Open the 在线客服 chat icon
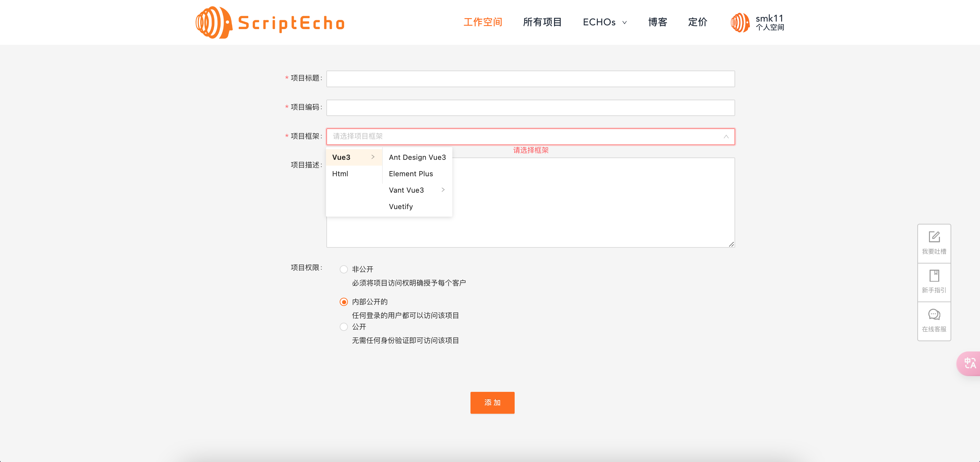 pos(934,315)
